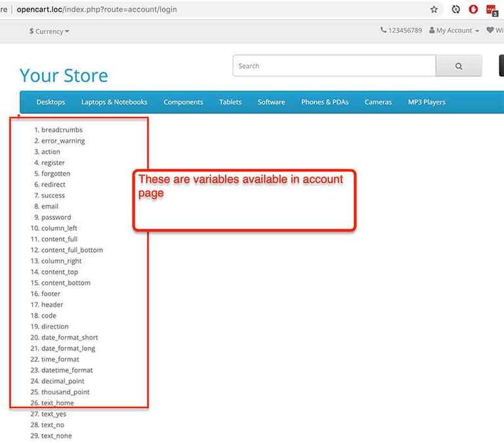Go to the Software category
The image size is (504, 443).
pos(271,102)
